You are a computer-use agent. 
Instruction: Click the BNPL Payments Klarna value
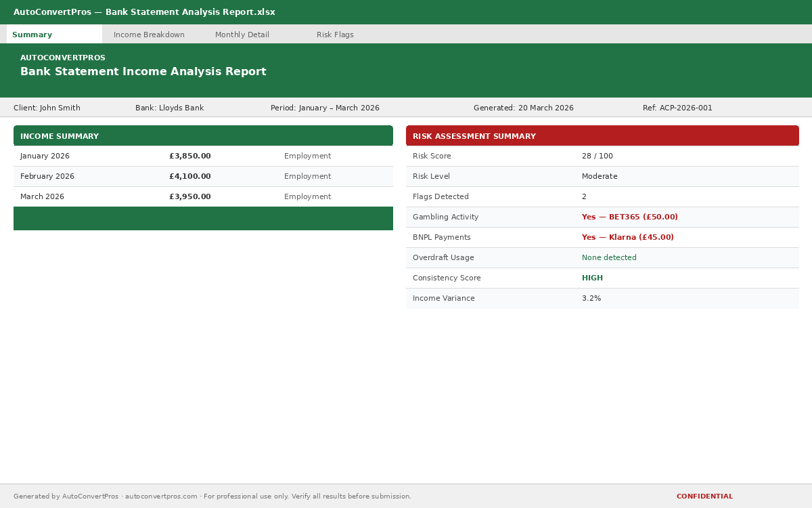(627, 238)
